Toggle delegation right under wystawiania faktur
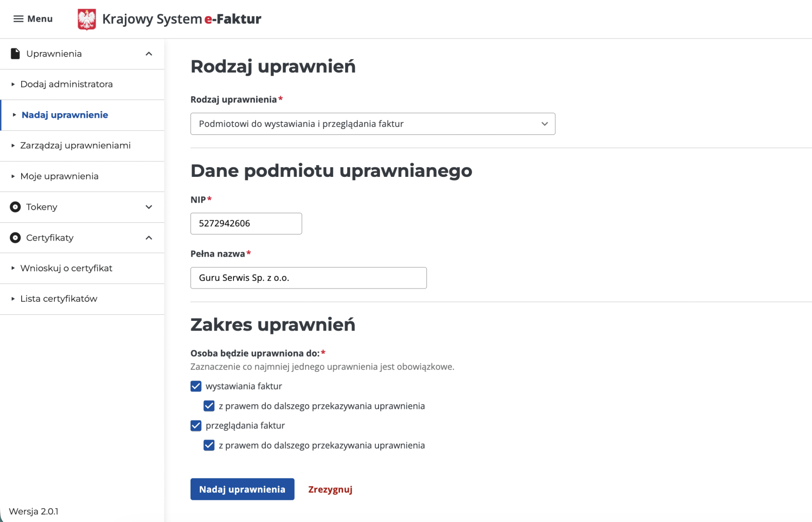Image resolution: width=812 pixels, height=522 pixels. point(209,406)
